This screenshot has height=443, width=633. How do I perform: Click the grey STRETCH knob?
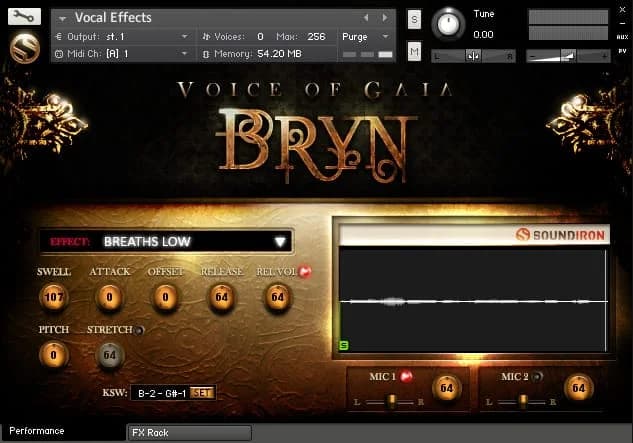[109, 355]
